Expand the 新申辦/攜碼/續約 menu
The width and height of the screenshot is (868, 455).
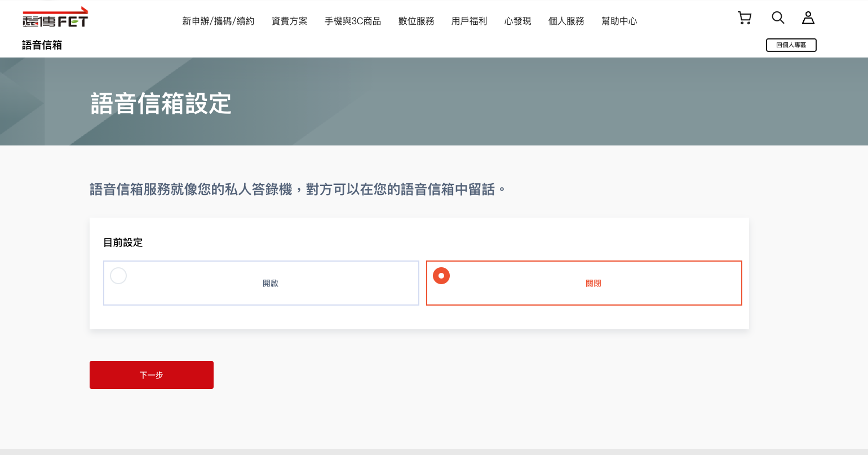point(218,21)
